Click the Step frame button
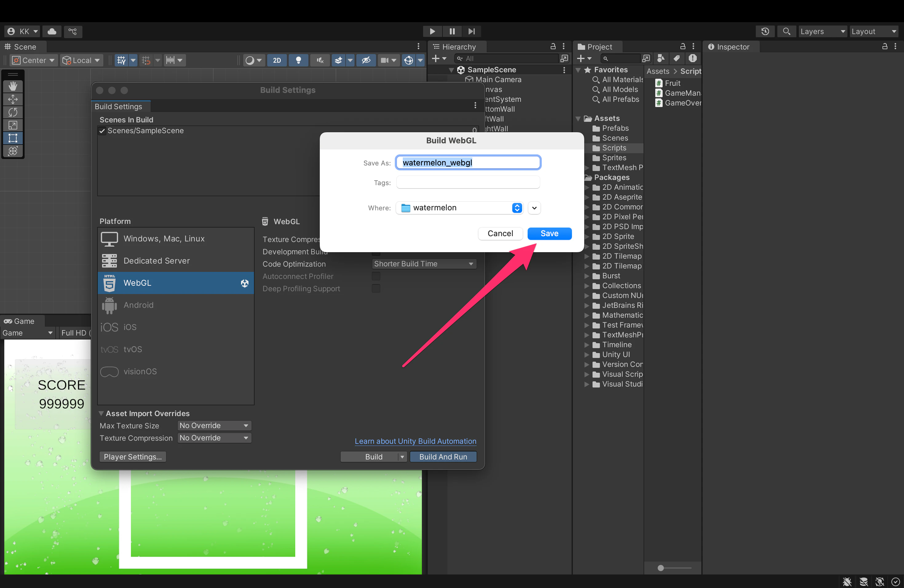The height and width of the screenshot is (588, 904). coord(471,31)
